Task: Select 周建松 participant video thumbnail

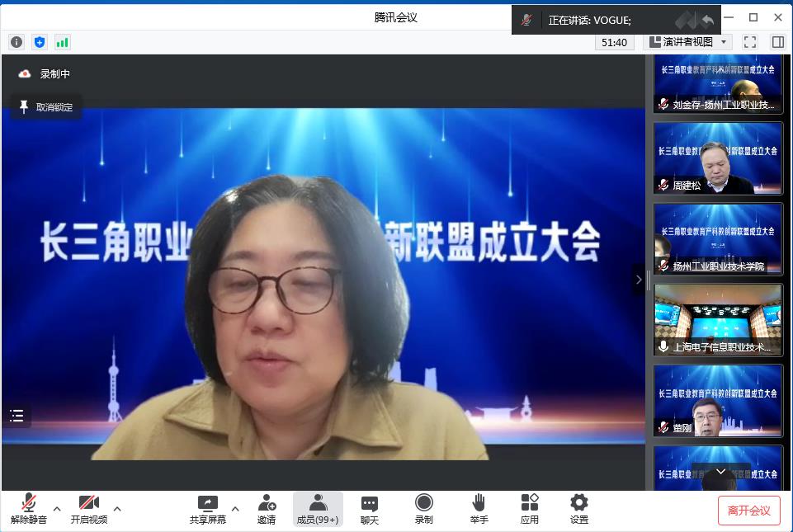Action: tap(718, 158)
